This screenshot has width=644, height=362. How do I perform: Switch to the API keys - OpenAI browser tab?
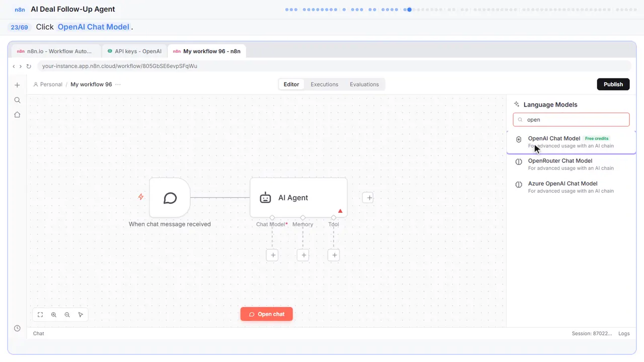134,51
